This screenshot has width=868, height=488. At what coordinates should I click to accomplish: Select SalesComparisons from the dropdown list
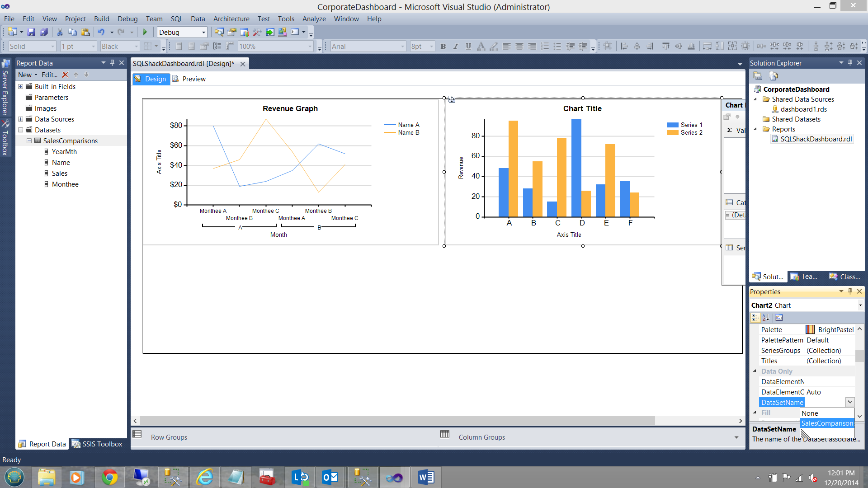[827, 423]
